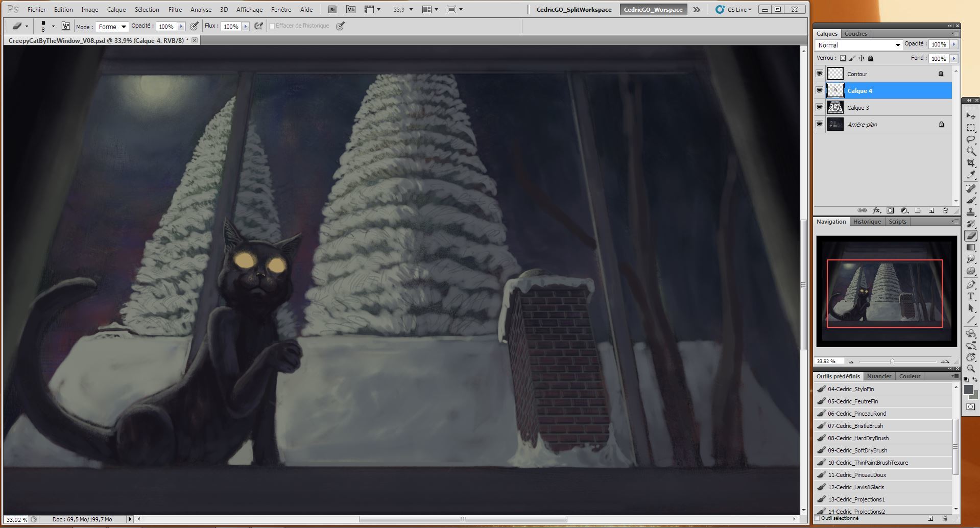Click the delete layer trash icon
Screen dimensions: 980x528
945,210
